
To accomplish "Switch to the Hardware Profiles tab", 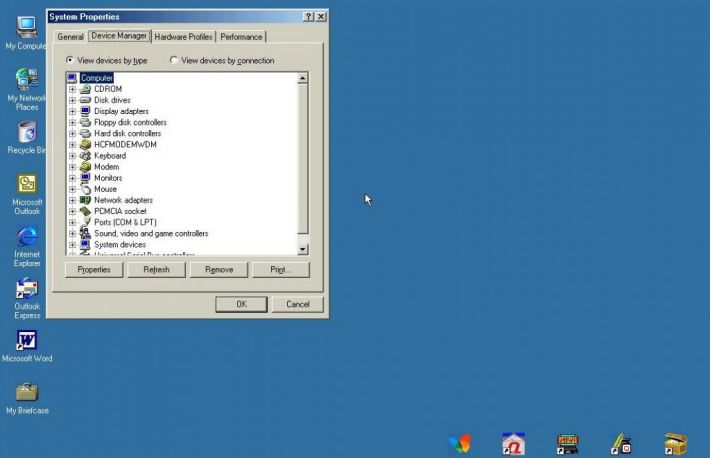I will click(x=183, y=37).
